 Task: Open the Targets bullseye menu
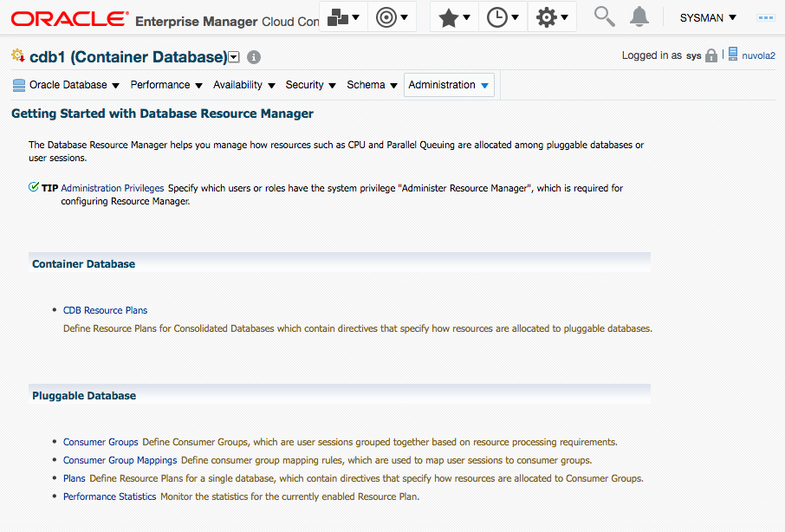392,17
